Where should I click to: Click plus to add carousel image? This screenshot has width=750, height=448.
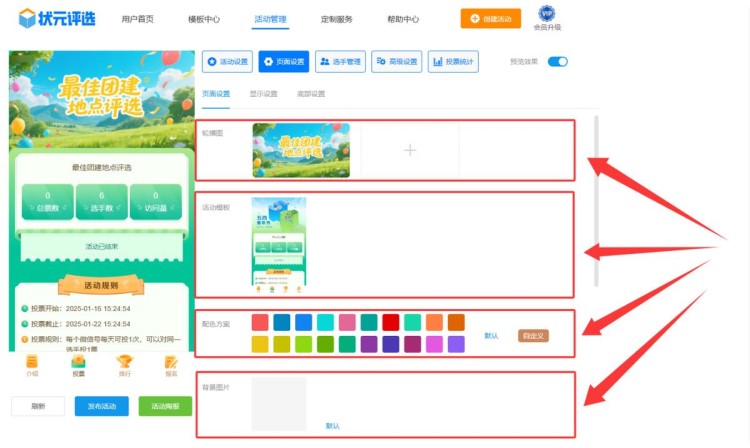(x=409, y=150)
